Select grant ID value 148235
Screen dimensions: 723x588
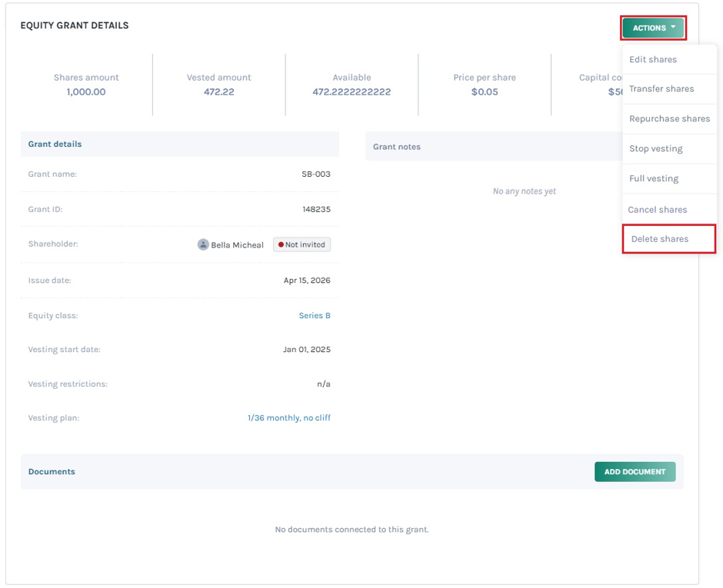click(316, 209)
